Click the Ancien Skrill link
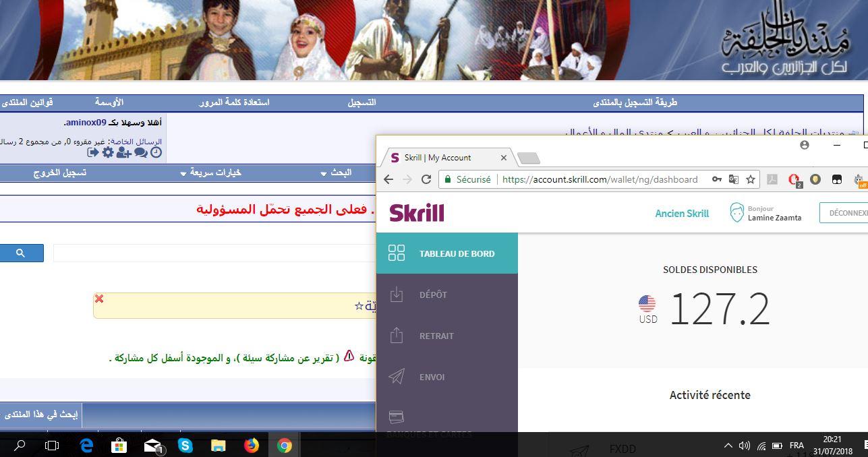 (x=682, y=213)
